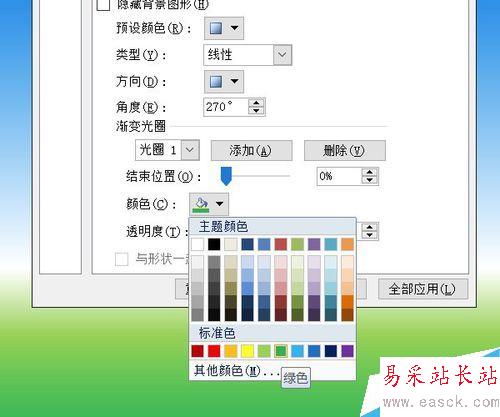
Task: Pick the standard dark red swatch
Action: [x=198, y=351]
